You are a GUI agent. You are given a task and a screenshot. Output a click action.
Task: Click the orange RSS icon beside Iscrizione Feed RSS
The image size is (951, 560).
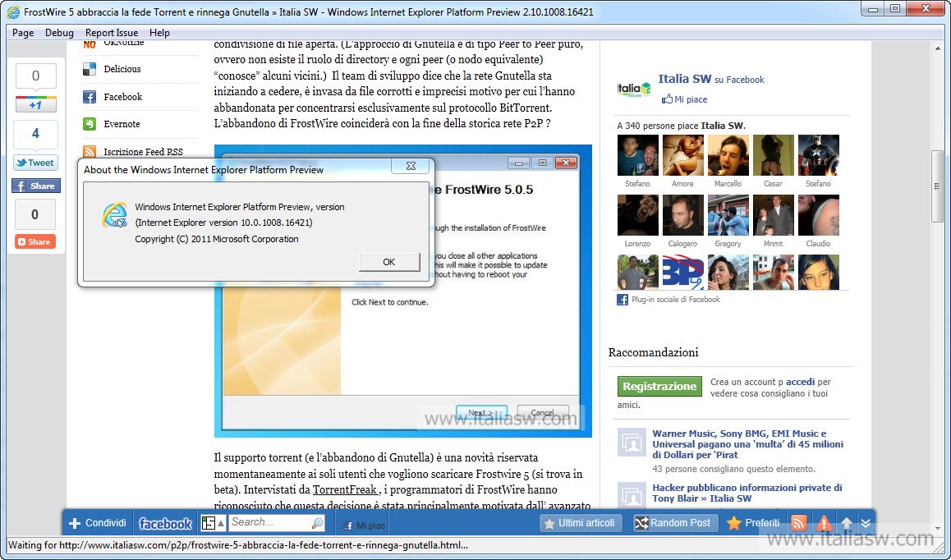point(90,152)
